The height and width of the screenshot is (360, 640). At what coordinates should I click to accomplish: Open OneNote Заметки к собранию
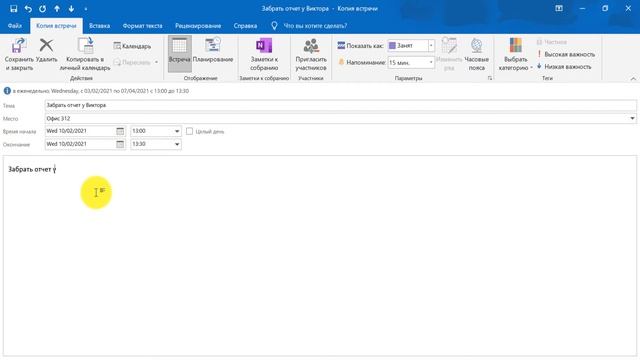click(x=264, y=54)
